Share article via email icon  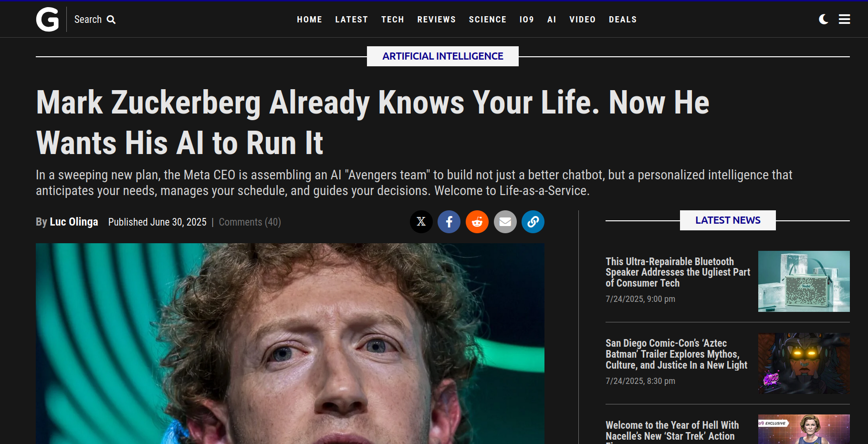coord(505,222)
